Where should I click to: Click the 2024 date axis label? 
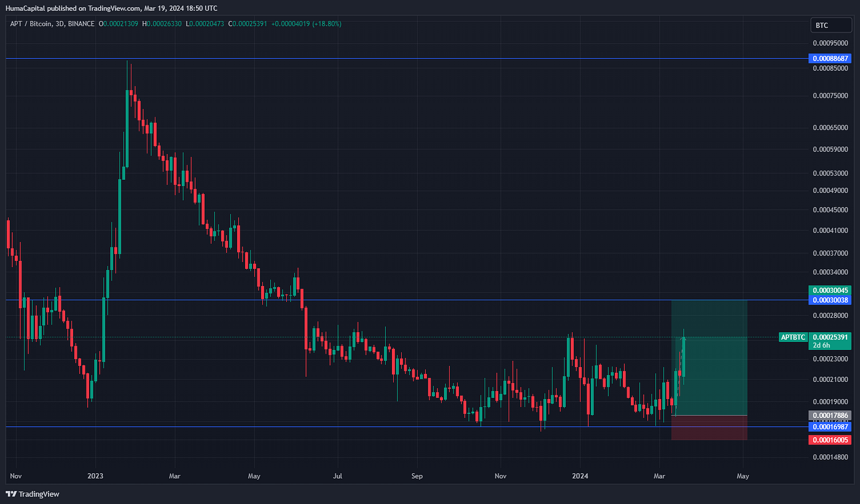[x=580, y=476]
